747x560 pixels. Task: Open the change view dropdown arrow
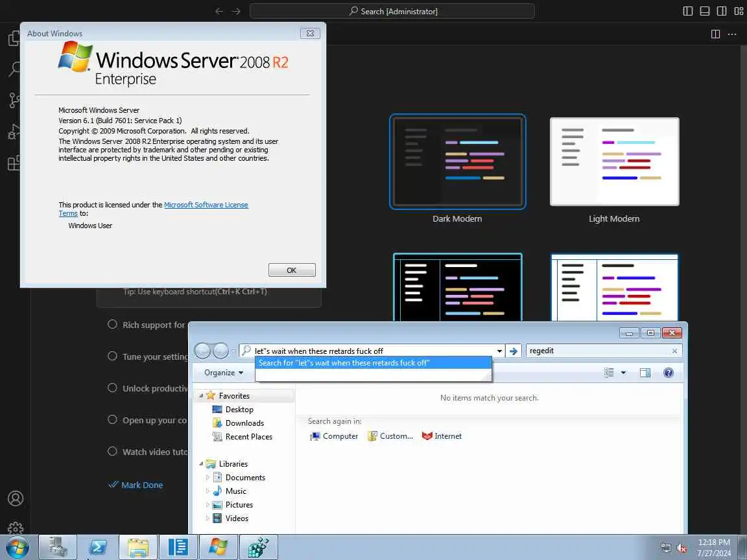pyautogui.click(x=623, y=373)
